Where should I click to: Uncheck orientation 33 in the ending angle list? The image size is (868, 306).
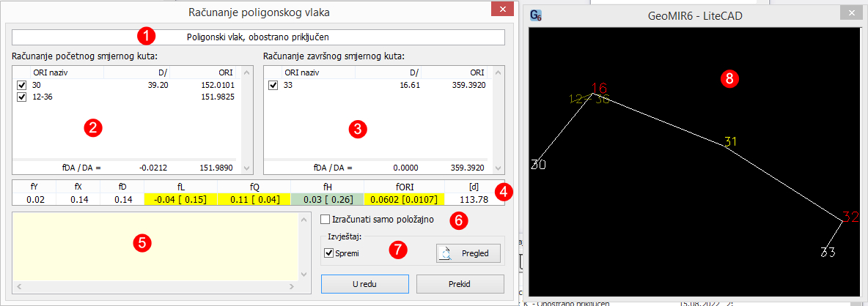[x=273, y=86]
